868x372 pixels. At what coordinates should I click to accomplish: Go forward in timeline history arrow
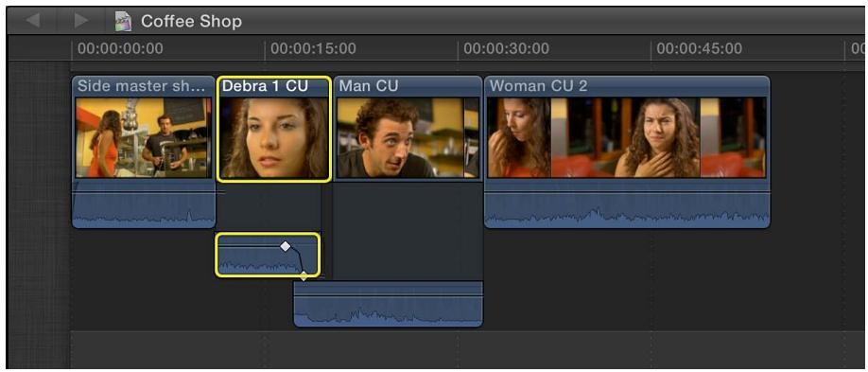coord(81,21)
